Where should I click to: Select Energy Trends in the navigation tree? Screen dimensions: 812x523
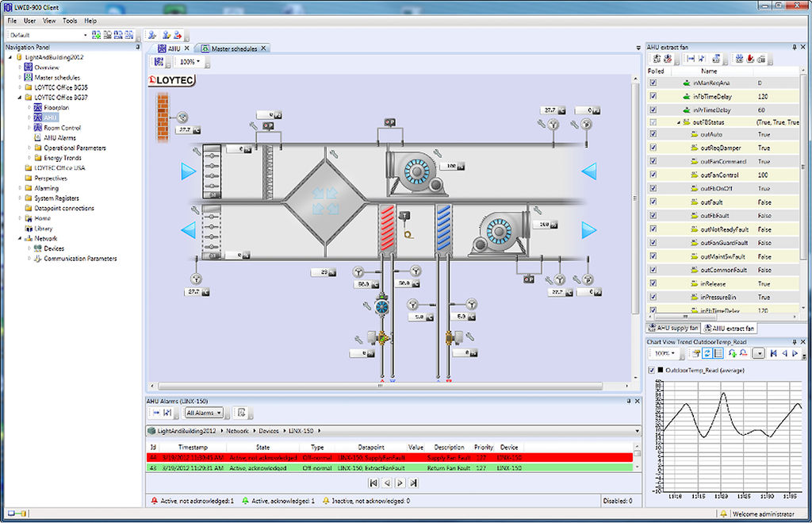point(62,158)
